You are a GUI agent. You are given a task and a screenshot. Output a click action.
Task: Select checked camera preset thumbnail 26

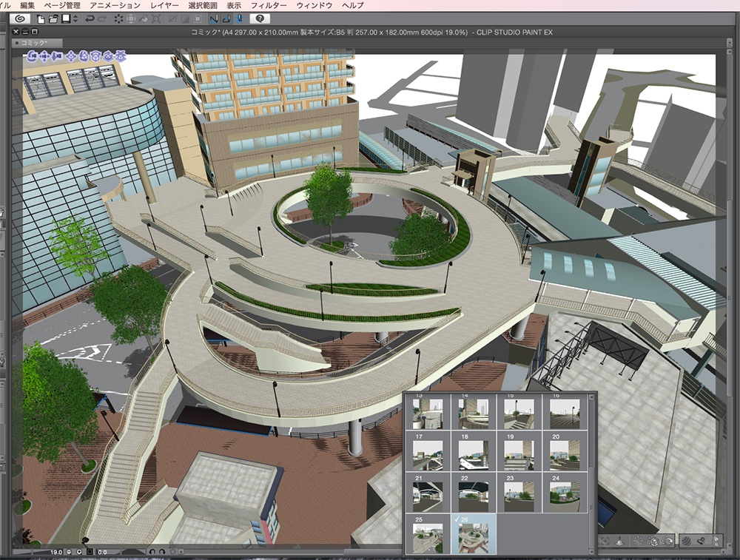[474, 534]
